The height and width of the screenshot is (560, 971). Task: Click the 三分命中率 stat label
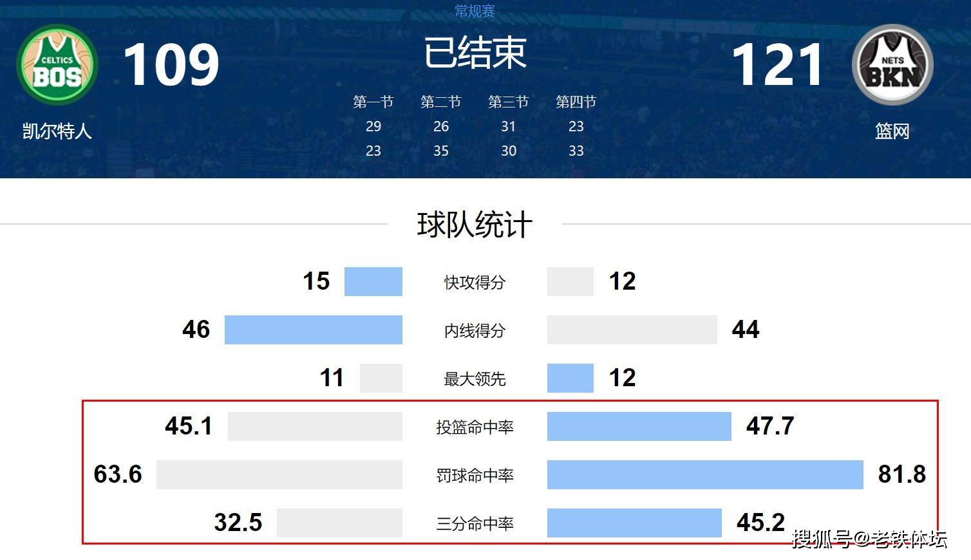pos(475,523)
